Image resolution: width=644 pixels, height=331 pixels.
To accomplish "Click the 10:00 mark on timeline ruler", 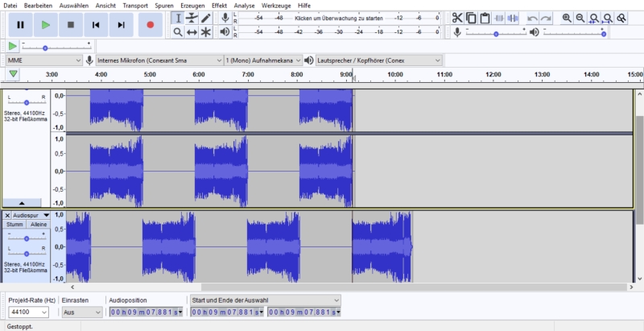I will 394,74.
